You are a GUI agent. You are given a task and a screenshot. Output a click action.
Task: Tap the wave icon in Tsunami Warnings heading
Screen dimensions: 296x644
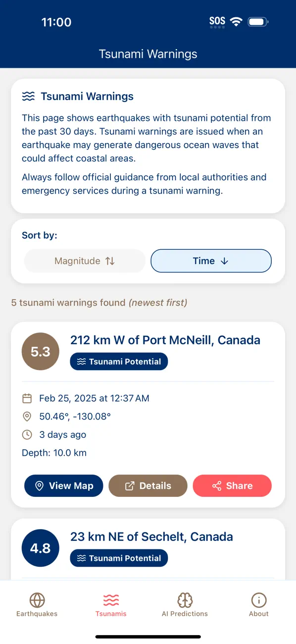28,97
